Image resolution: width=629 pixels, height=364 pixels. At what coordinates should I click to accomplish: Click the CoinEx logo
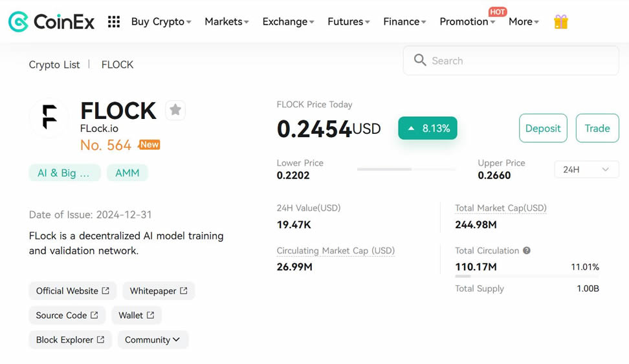[x=51, y=21]
